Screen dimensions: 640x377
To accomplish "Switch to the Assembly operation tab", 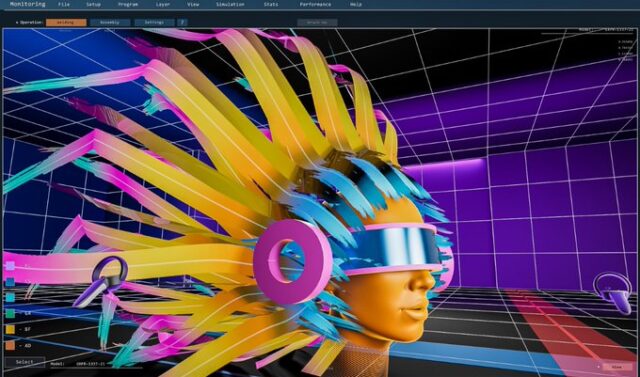I will coord(110,22).
